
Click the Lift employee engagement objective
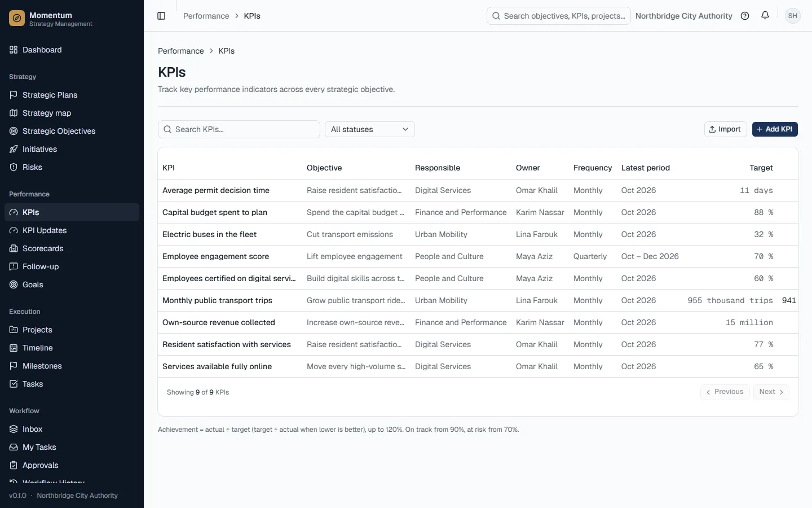tap(355, 256)
